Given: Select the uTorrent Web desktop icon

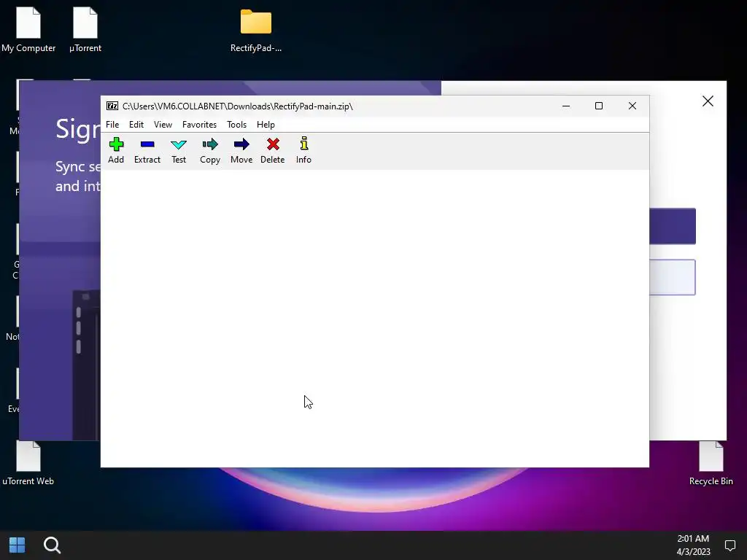Looking at the screenshot, I should (x=28, y=463).
